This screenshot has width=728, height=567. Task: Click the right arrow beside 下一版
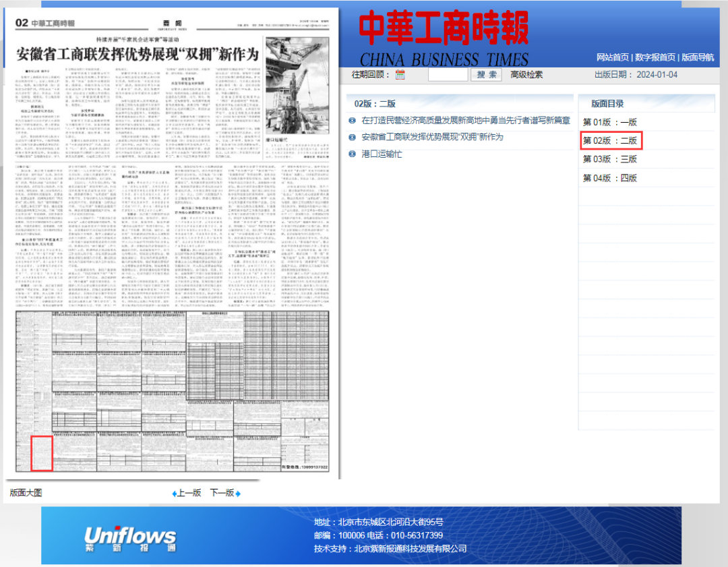(238, 494)
